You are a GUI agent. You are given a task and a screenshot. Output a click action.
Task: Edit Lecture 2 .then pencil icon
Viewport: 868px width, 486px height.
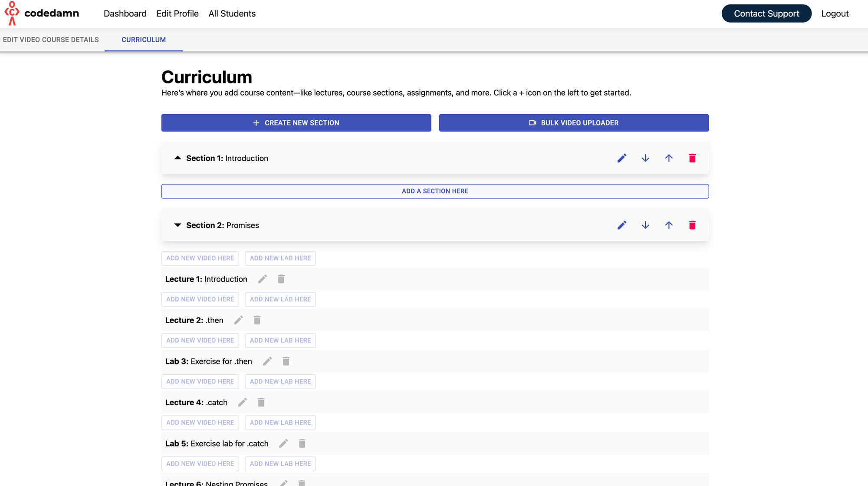coord(239,320)
